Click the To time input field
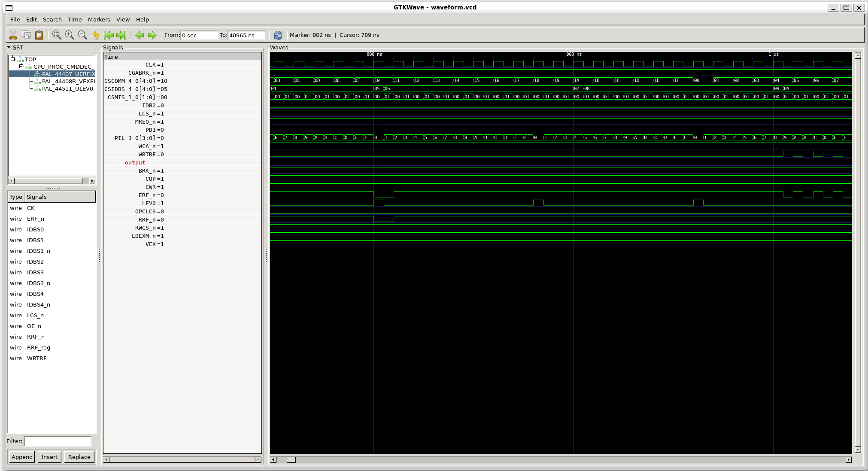 click(x=247, y=35)
